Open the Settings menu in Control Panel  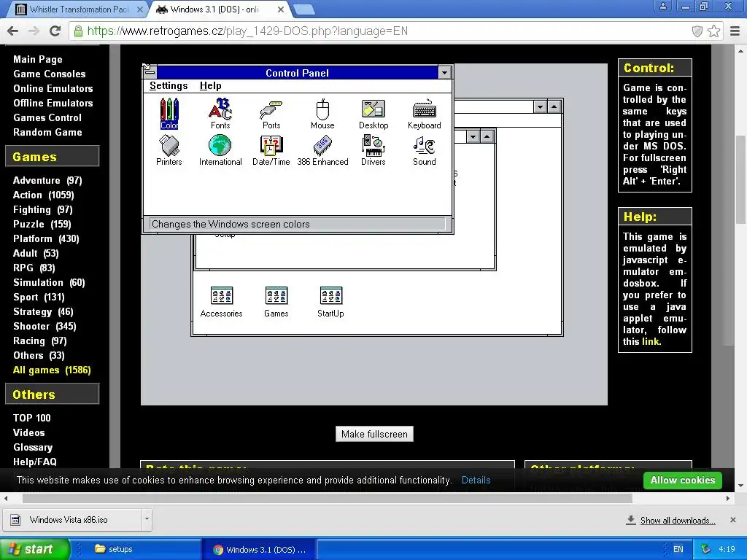(x=169, y=86)
